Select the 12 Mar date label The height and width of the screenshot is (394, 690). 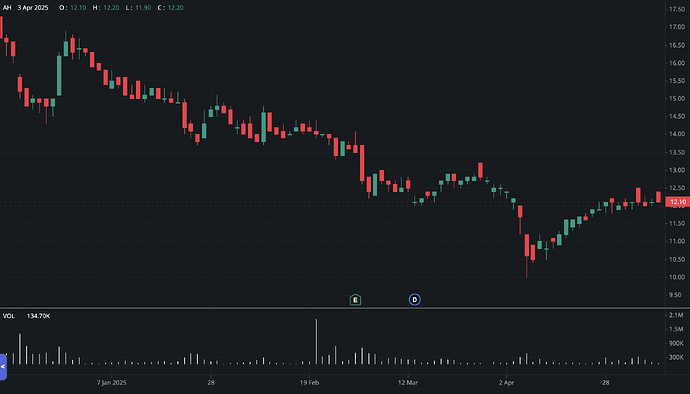(x=408, y=383)
